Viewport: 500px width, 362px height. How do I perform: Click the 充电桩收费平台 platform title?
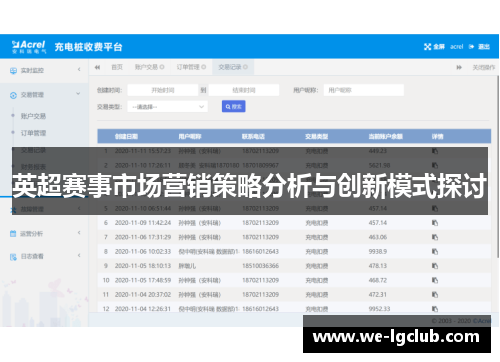[x=89, y=47]
